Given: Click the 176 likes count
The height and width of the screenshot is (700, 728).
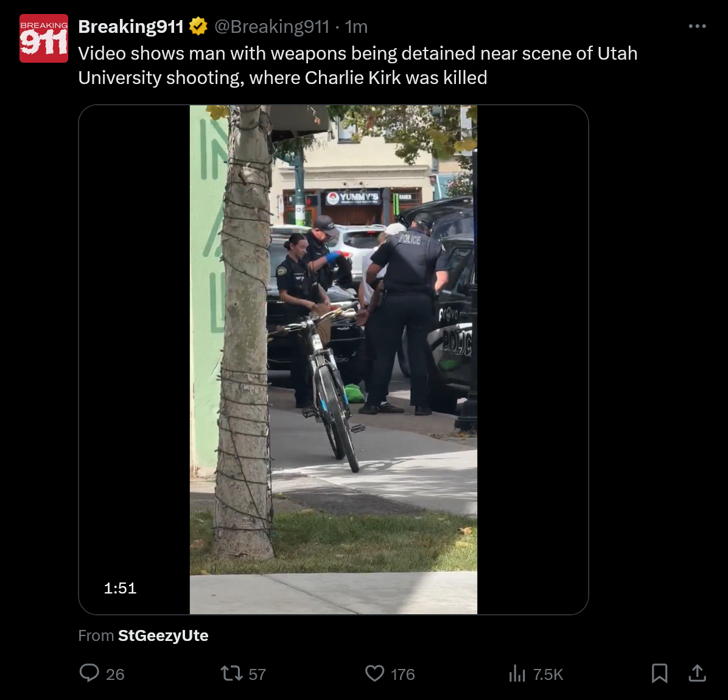Looking at the screenshot, I should pos(402,674).
